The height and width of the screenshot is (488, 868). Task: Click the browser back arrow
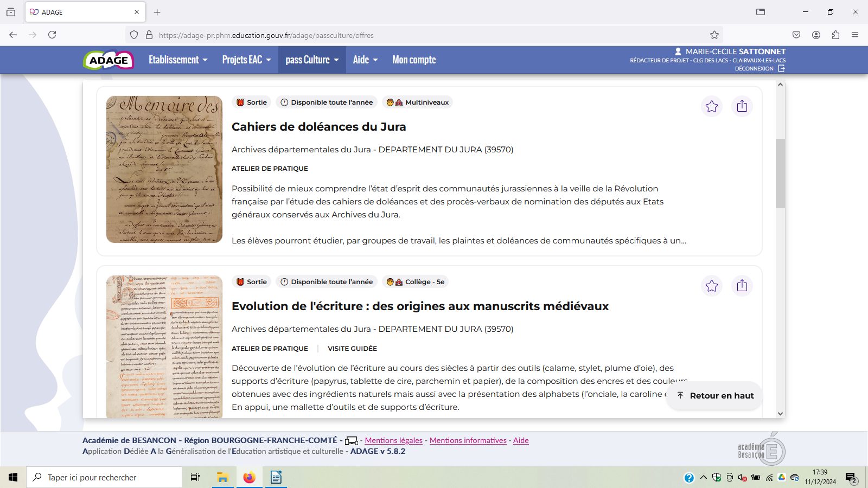pyautogui.click(x=13, y=35)
